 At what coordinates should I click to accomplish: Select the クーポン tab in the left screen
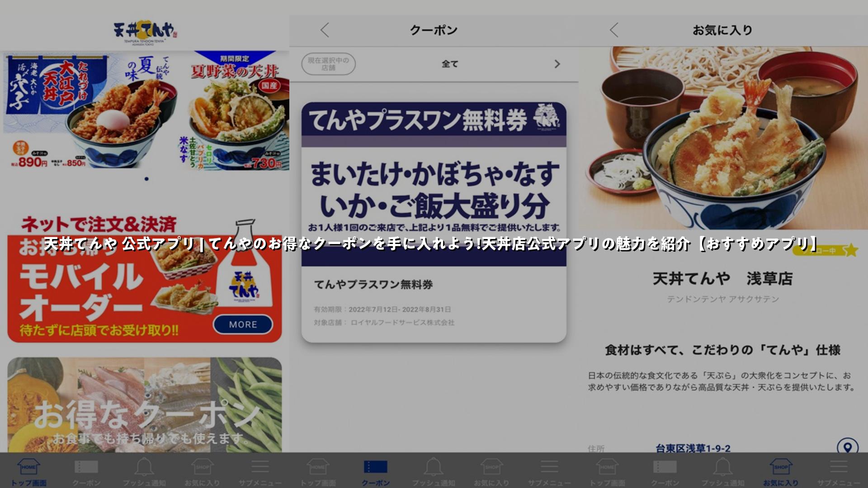(x=86, y=472)
